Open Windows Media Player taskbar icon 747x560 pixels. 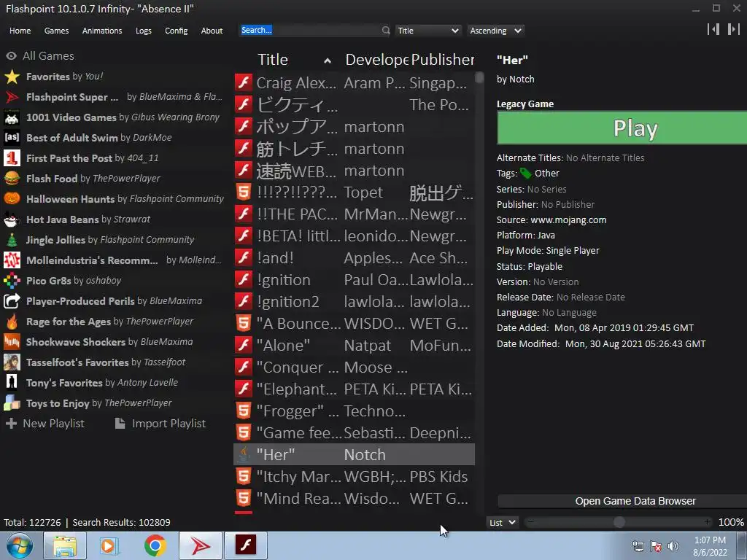pyautogui.click(x=109, y=545)
